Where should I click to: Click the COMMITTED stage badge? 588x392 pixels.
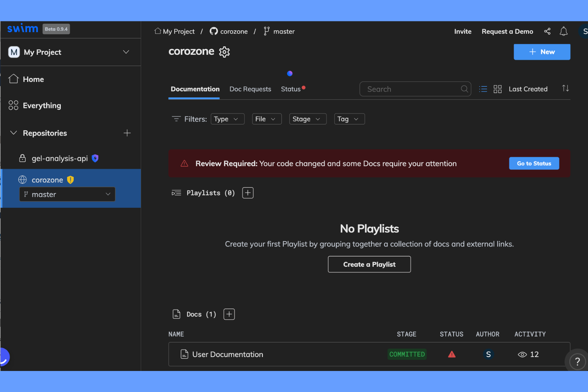(x=407, y=354)
